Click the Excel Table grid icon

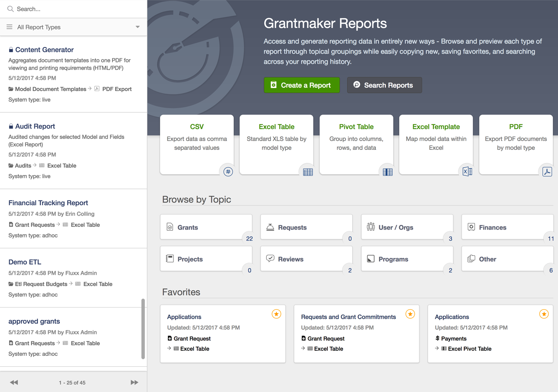tap(308, 172)
